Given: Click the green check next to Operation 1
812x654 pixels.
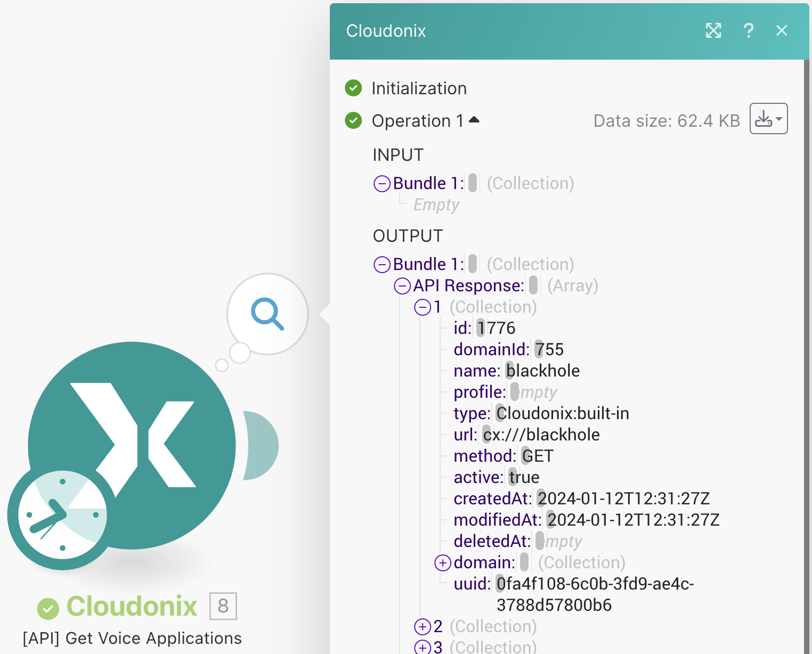Looking at the screenshot, I should pyautogui.click(x=353, y=120).
